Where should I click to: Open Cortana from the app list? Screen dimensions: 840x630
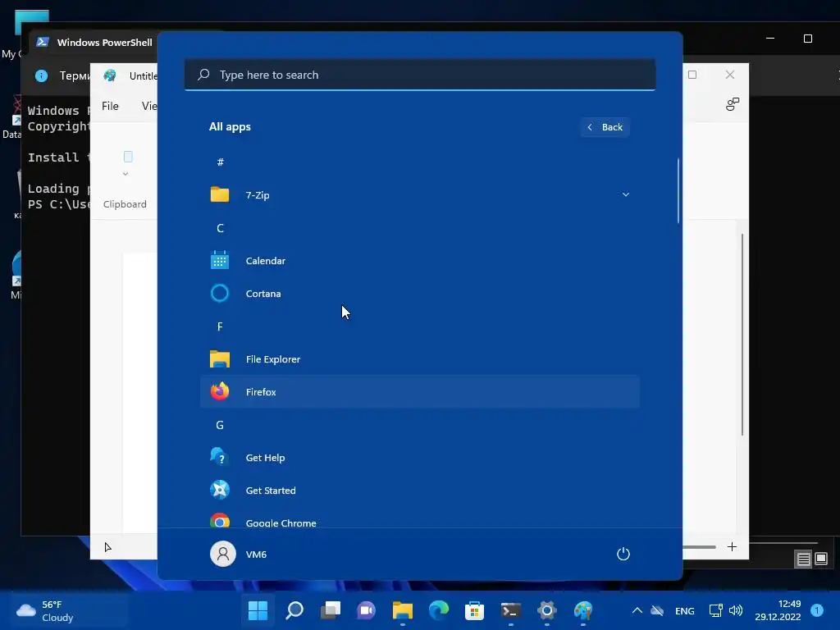pos(419,294)
